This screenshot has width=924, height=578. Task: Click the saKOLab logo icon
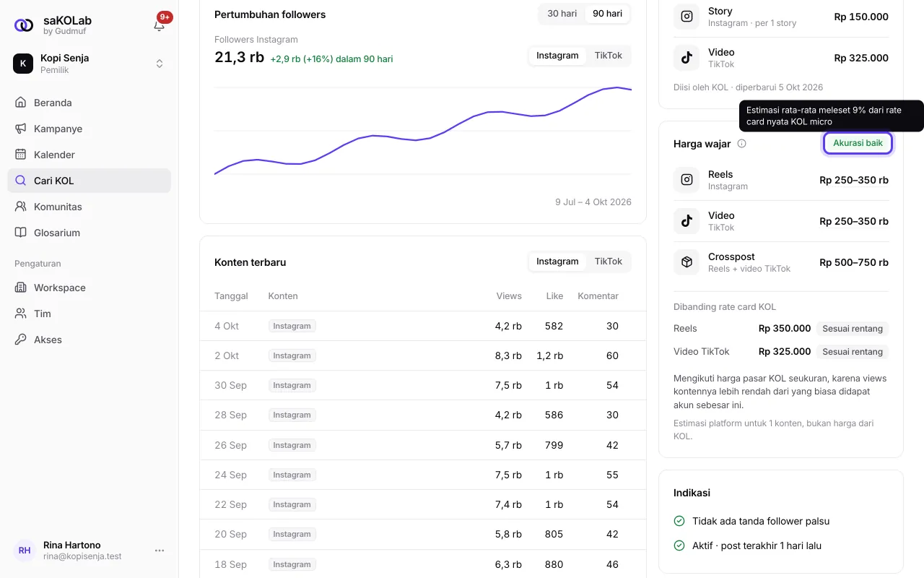[x=24, y=25]
